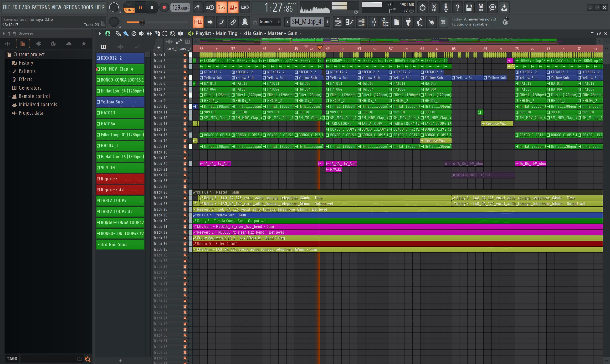This screenshot has width=610, height=364.
Task: Select the Slice tool in Playlist
Action: (157, 33)
